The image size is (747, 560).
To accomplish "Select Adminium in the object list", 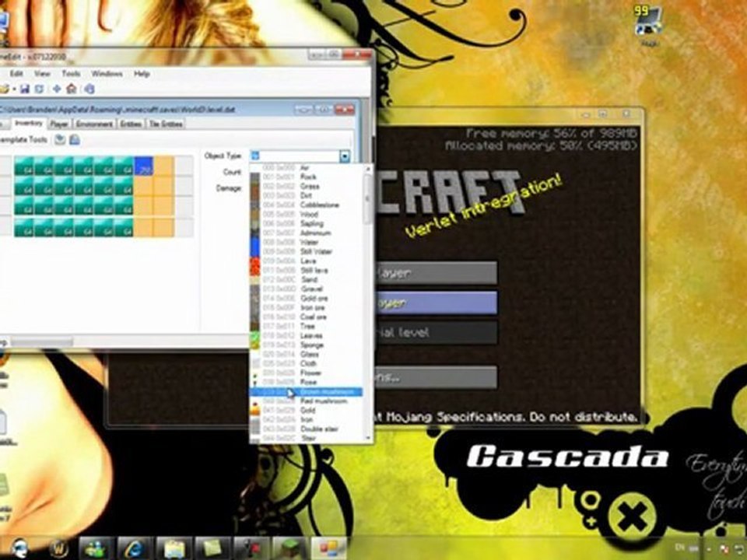I will point(307,233).
